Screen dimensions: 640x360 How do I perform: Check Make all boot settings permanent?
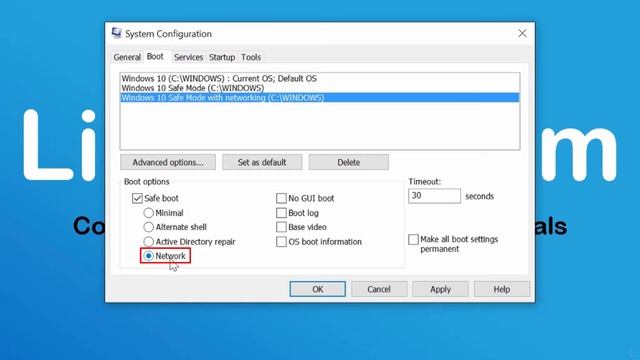point(413,239)
